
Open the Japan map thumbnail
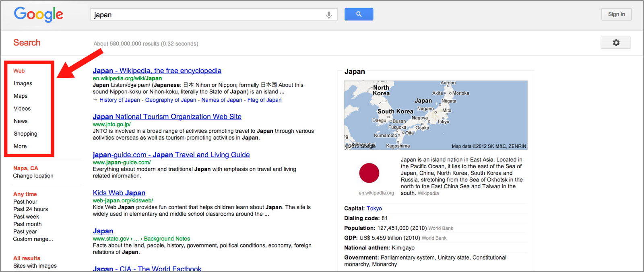436,115
